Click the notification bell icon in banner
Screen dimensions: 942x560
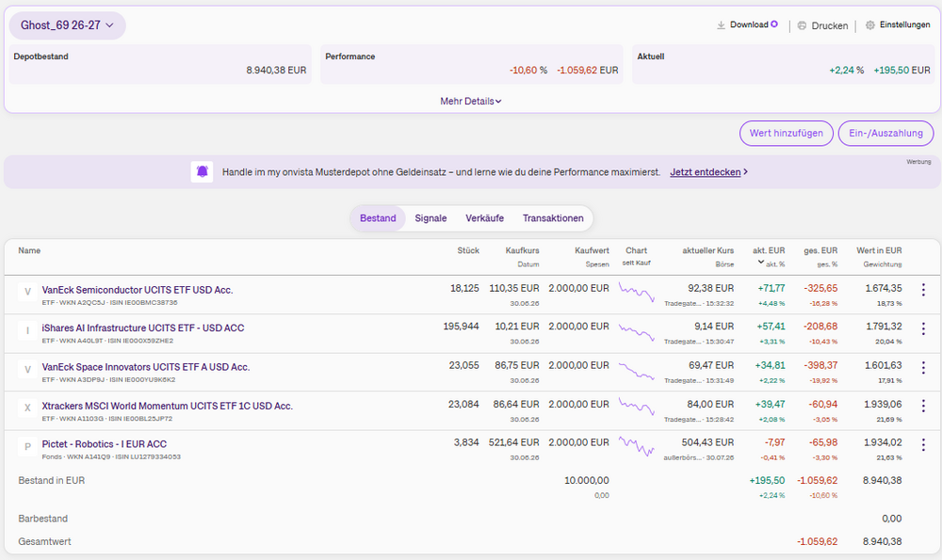tap(202, 171)
